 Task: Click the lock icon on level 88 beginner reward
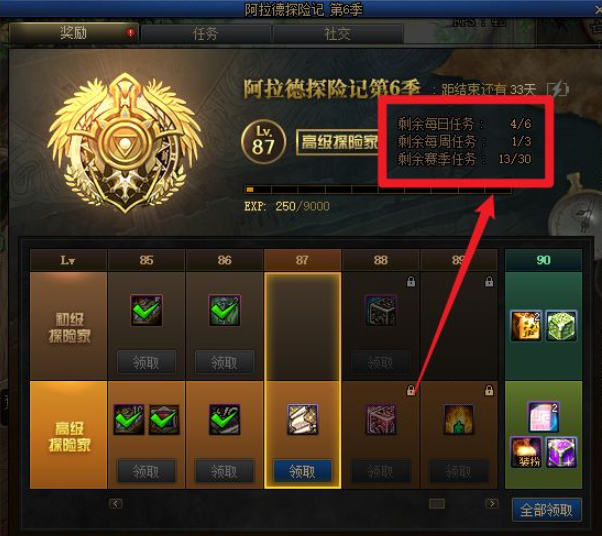click(x=411, y=282)
